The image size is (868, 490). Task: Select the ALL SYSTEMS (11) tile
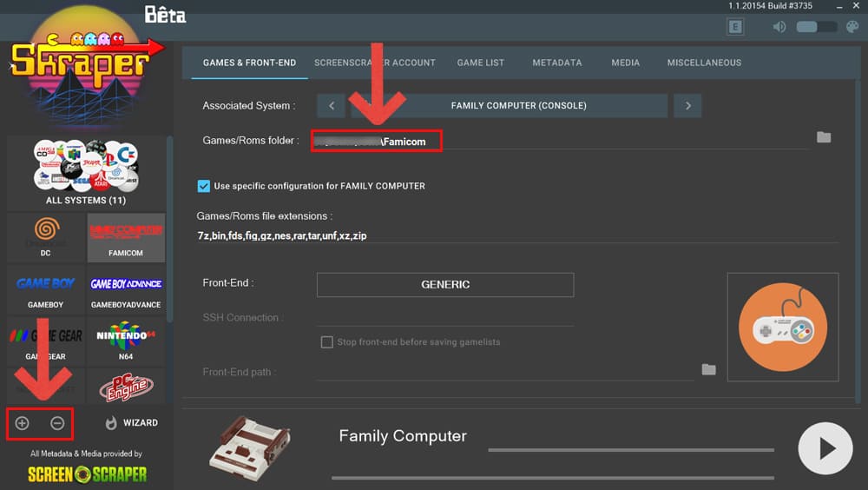pos(86,173)
